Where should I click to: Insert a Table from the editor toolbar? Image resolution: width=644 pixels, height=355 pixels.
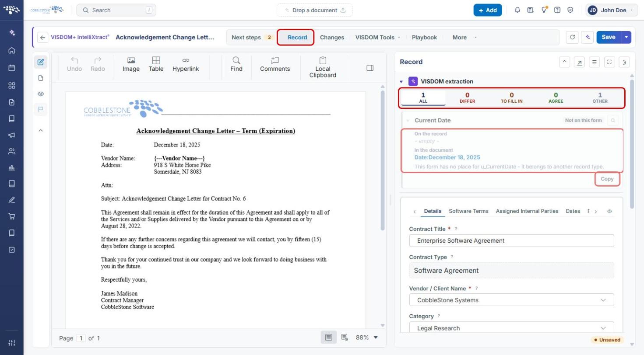(x=156, y=64)
